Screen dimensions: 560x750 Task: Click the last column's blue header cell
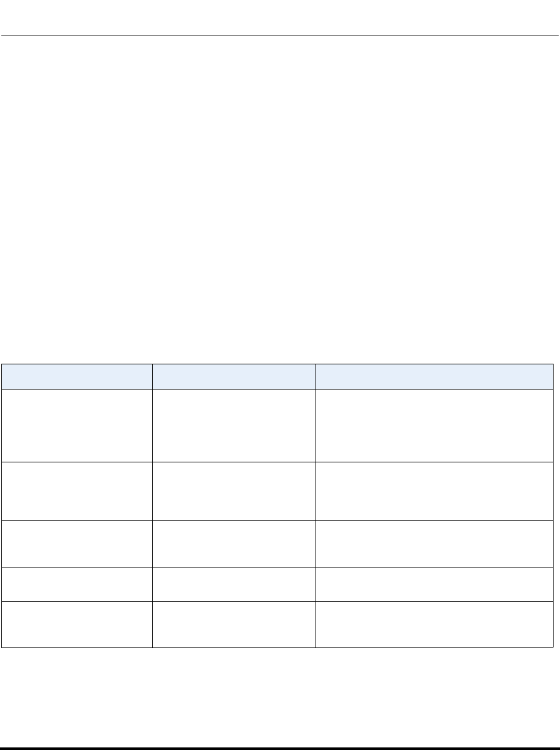pyautogui.click(x=434, y=377)
